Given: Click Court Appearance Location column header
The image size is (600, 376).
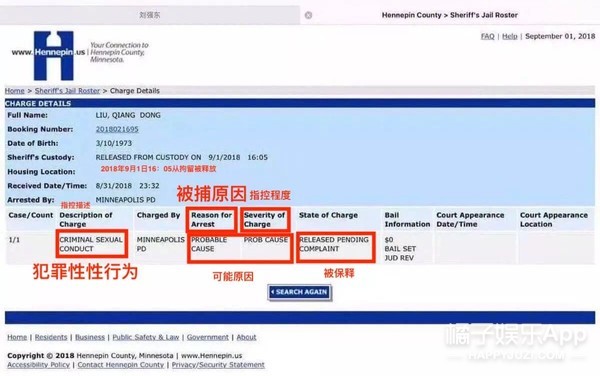Looking at the screenshot, I should (554, 220).
